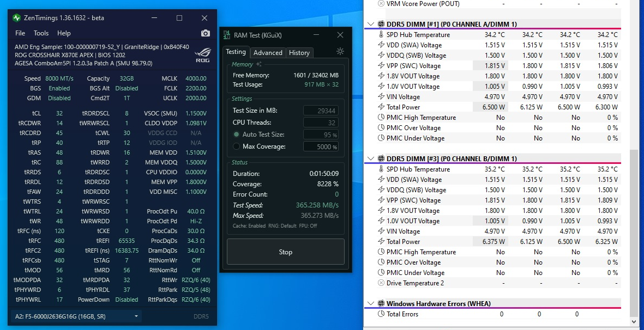This screenshot has width=644, height=330.
Task: Click the DIMM #3 1.8V VOUT Voltage row label
Action: pyautogui.click(x=413, y=211)
